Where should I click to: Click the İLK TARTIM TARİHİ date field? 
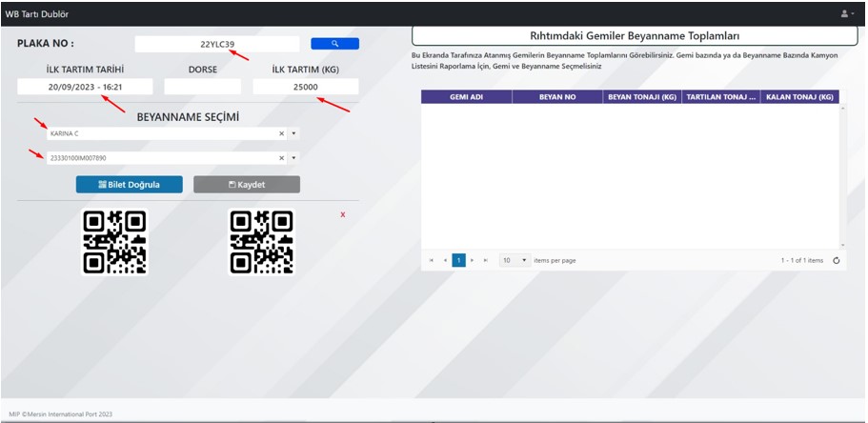[x=85, y=87]
